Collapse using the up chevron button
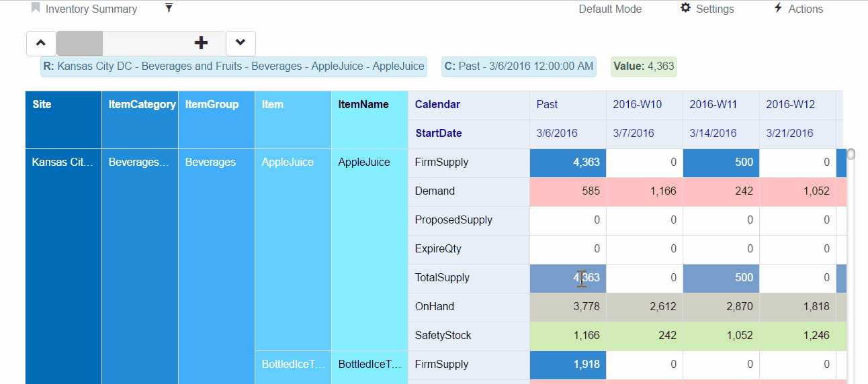The image size is (868, 384). (41, 43)
